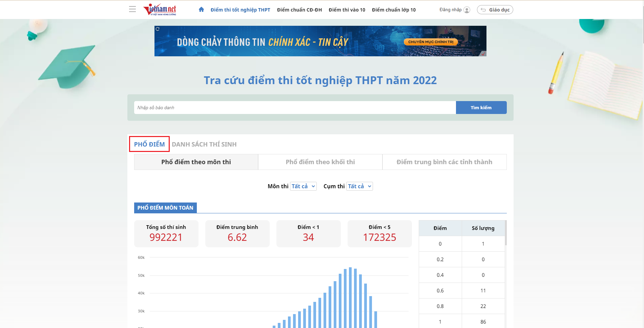Viewport: 644px width, 328px height.
Task: Click the Nhập số báo danh field
Action: [x=295, y=108]
